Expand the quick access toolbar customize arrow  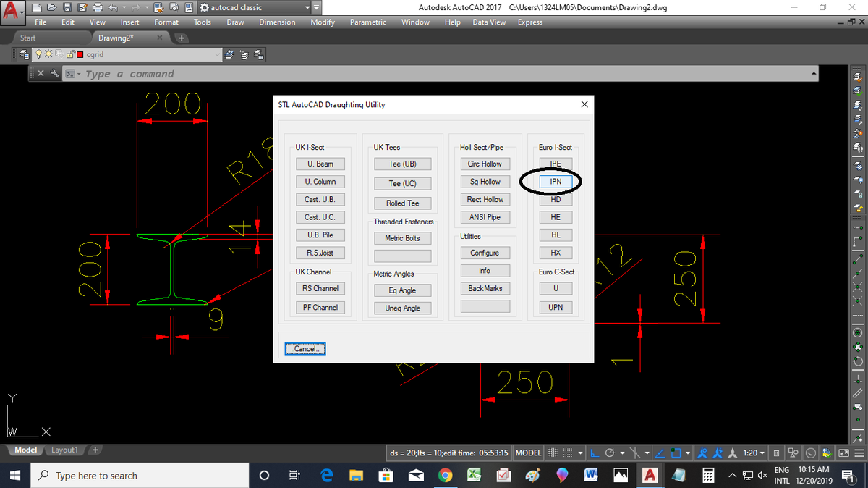pos(316,7)
